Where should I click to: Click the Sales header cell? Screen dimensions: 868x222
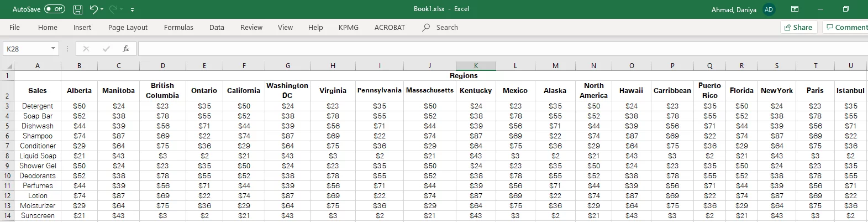pyautogui.click(x=38, y=90)
